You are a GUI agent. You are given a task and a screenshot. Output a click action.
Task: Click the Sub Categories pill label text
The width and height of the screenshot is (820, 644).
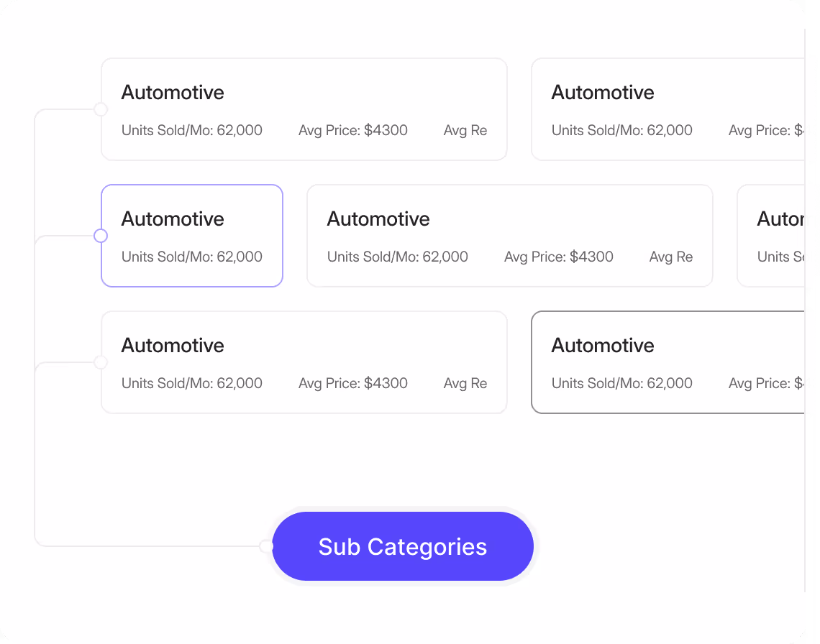pos(402,546)
